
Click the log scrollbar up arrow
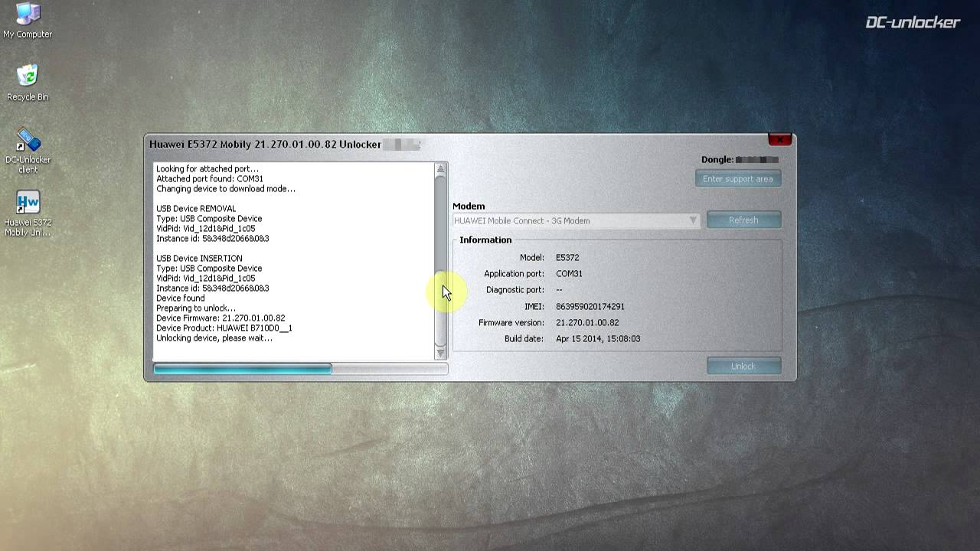440,169
